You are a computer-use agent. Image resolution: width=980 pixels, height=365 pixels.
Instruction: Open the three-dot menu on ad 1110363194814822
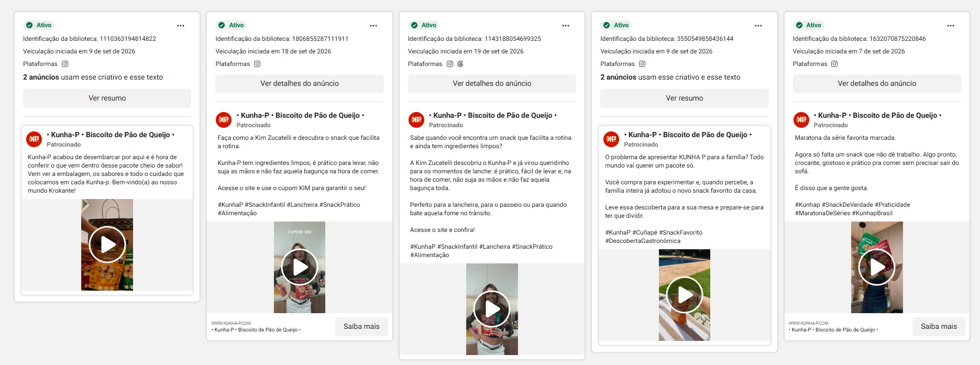(x=181, y=26)
